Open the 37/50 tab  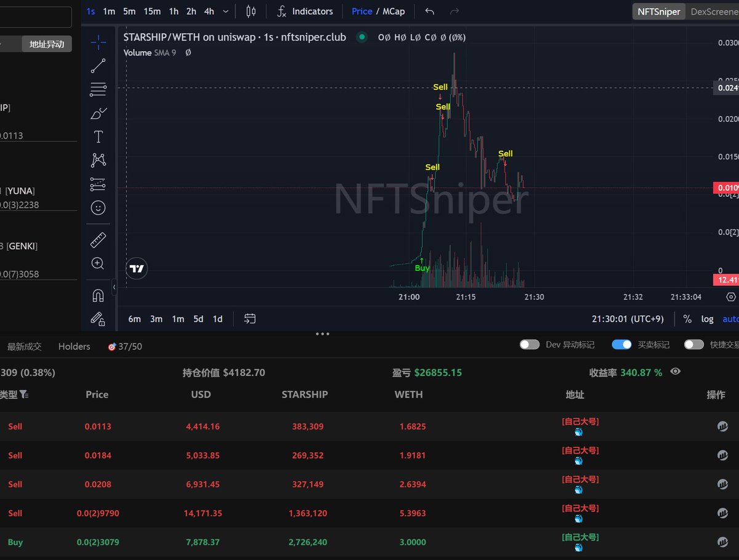[124, 346]
